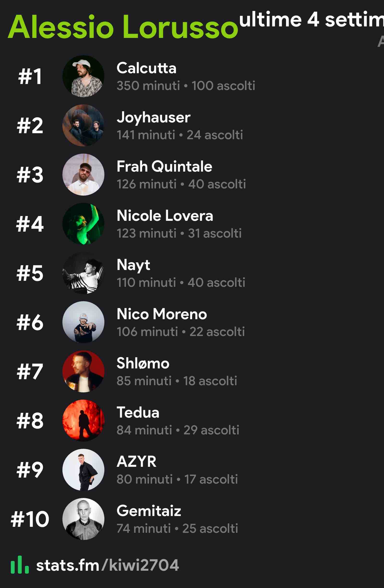Select the Nico Moreno name text
This screenshot has width=384, height=588.
click(162, 314)
